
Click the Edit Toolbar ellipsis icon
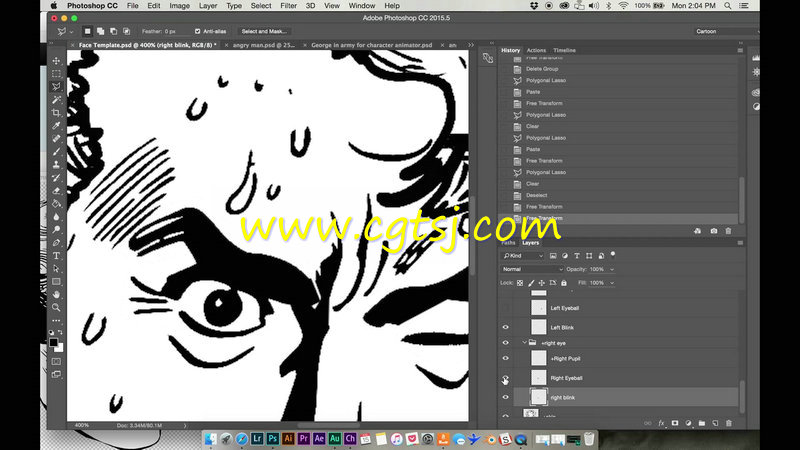(x=56, y=320)
